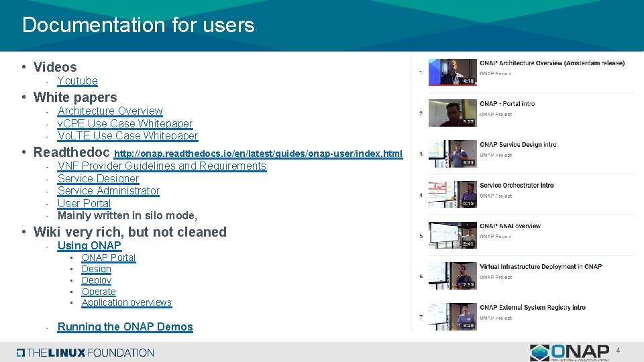This screenshot has width=644, height=362.
Task: Click the Service Orchestrator Intro video thumbnail
Action: [453, 194]
